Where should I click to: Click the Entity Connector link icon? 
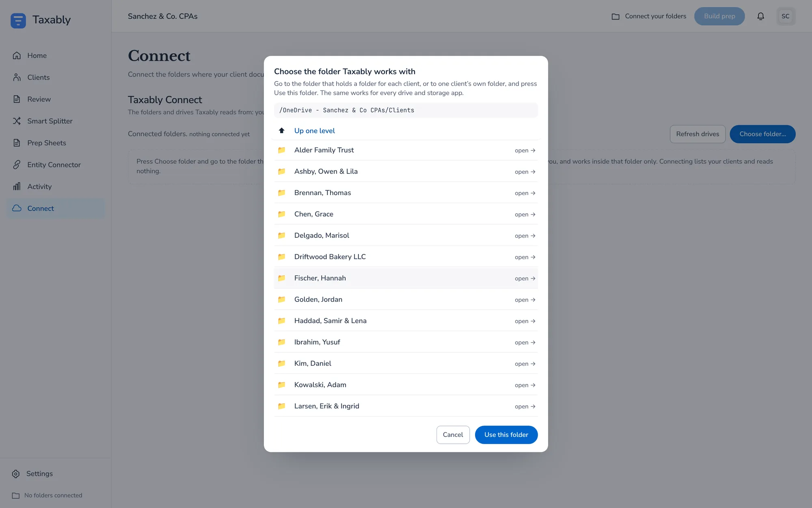point(17,165)
